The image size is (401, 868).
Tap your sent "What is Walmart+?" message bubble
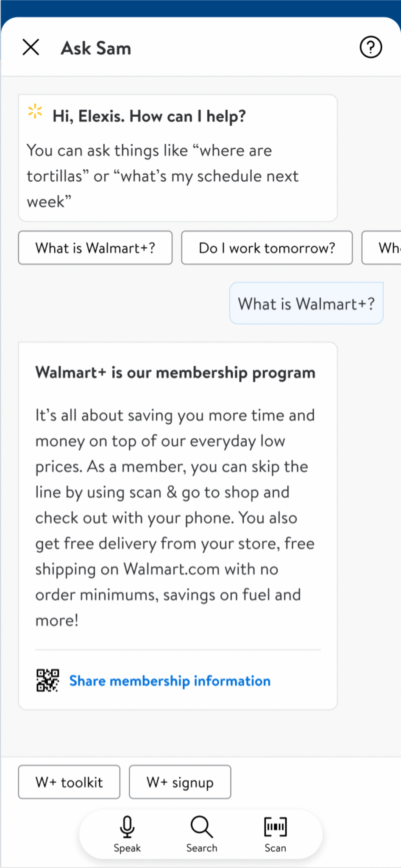click(x=306, y=303)
